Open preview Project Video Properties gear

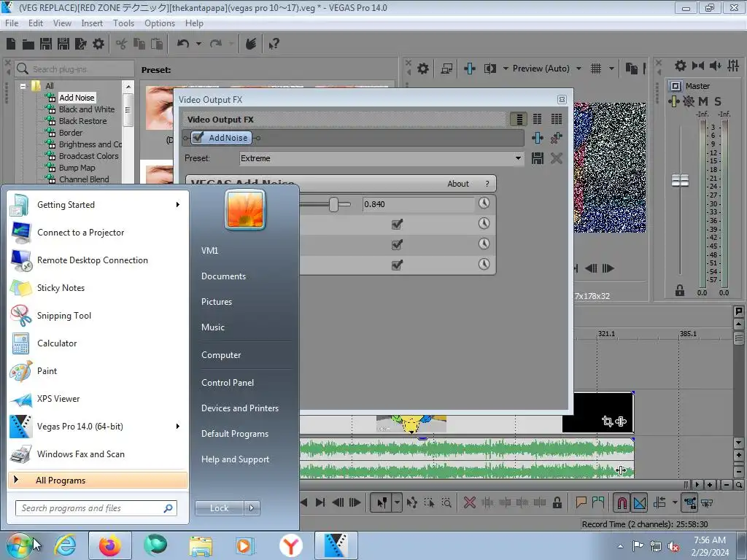(422, 69)
